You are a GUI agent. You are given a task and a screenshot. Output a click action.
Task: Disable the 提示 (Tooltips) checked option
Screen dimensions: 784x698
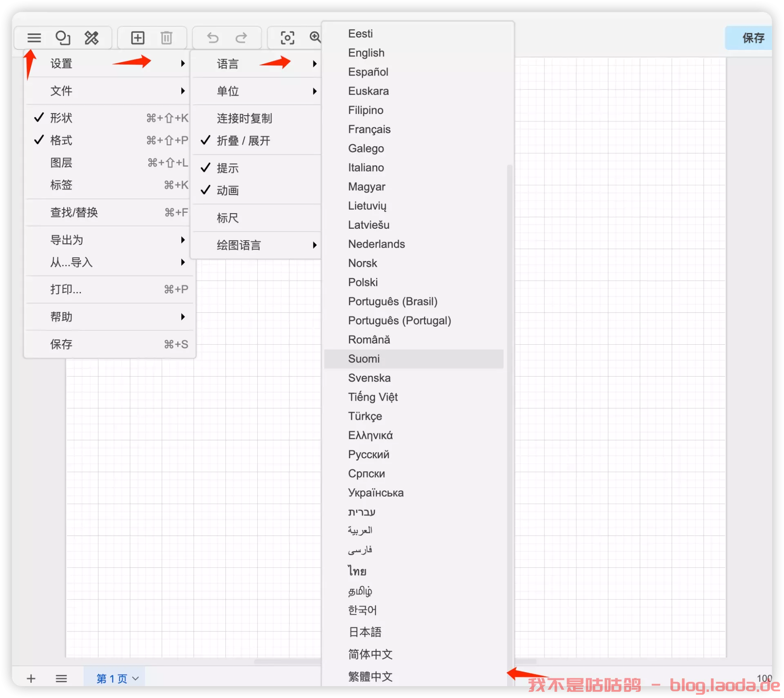coord(227,168)
